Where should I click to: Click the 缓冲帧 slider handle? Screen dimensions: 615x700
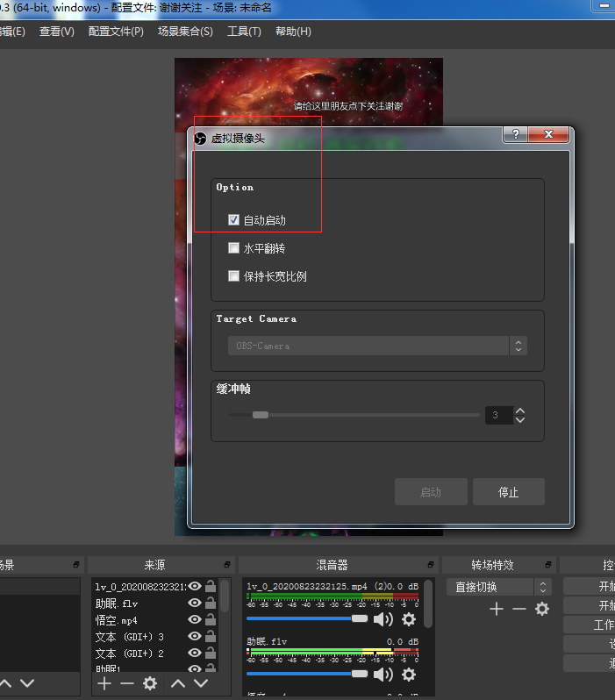261,415
